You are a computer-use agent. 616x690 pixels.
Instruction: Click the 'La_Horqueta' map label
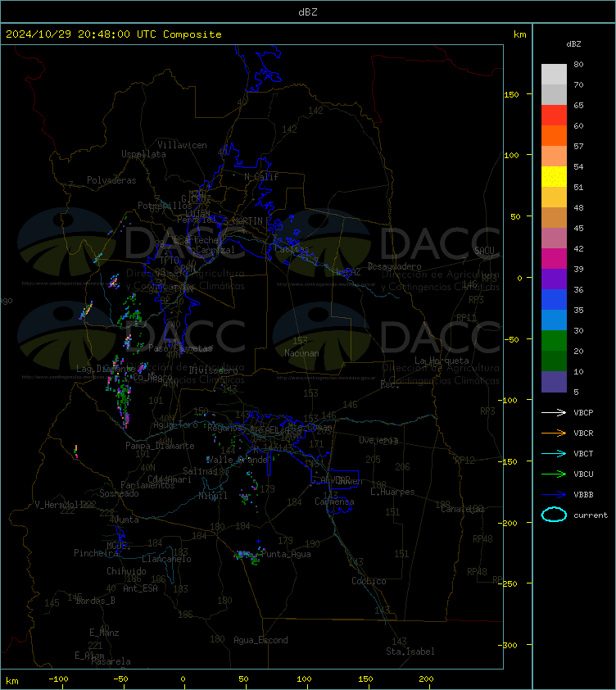coord(442,361)
